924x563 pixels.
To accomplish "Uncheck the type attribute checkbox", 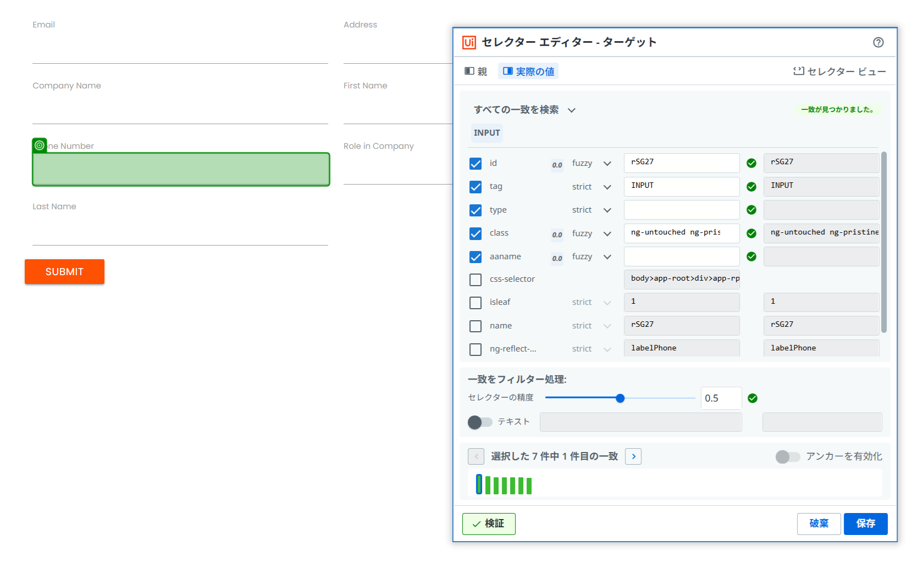I will pos(475,210).
